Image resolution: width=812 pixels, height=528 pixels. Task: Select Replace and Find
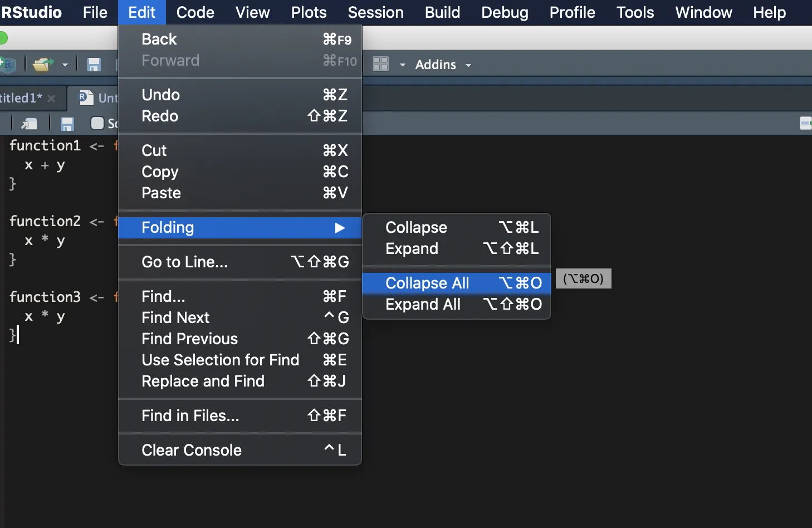[x=203, y=381]
